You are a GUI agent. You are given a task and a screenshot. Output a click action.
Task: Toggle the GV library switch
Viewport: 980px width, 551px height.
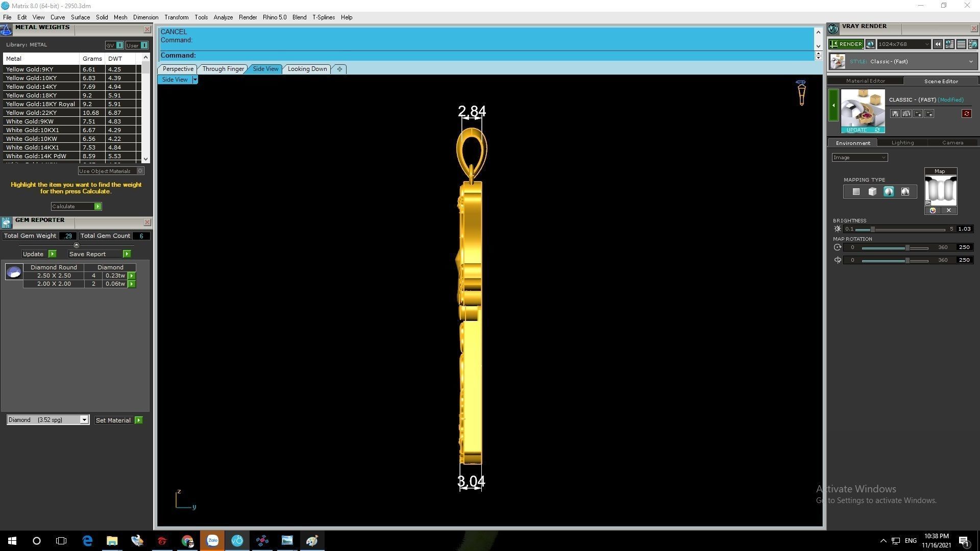coord(114,45)
